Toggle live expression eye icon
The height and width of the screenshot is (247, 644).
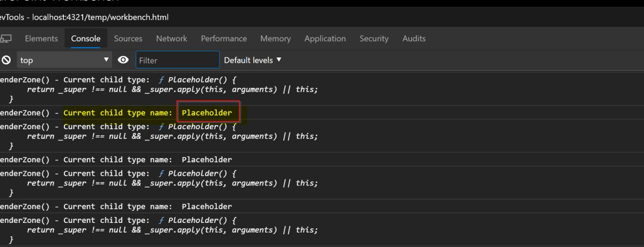(x=123, y=60)
